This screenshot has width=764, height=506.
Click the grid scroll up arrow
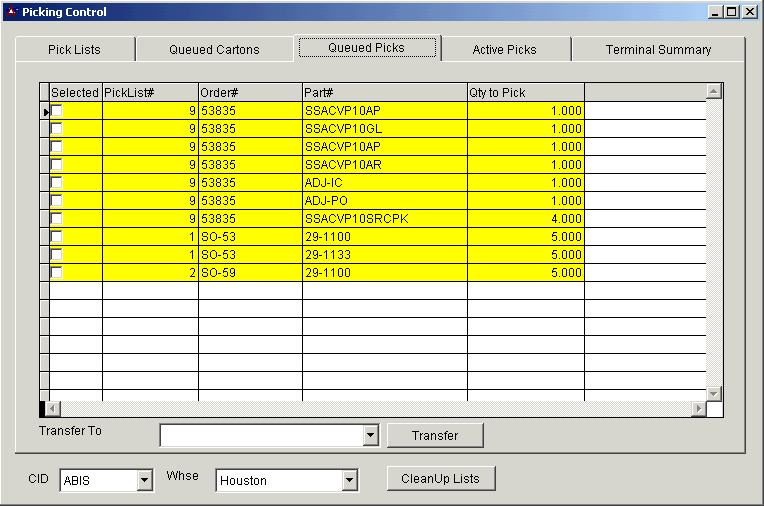[x=713, y=92]
